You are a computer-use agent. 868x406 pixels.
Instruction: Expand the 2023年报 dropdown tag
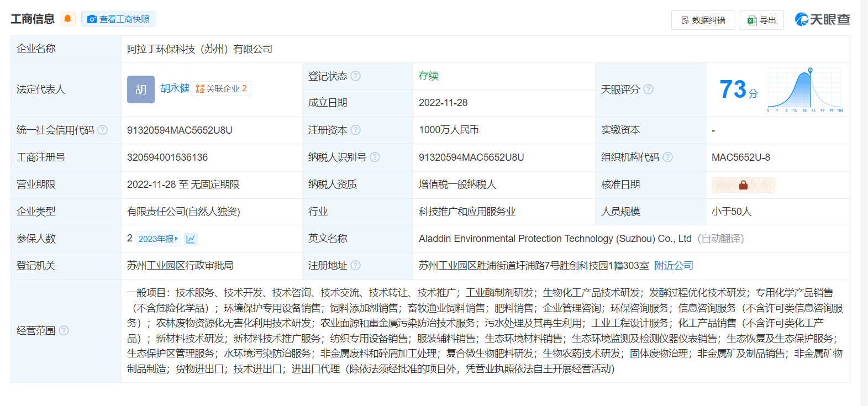(x=158, y=239)
